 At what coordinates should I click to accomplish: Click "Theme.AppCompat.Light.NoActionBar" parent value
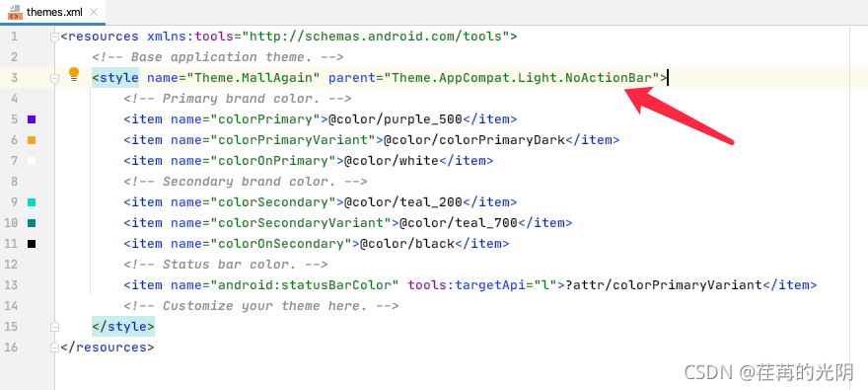tap(522, 78)
